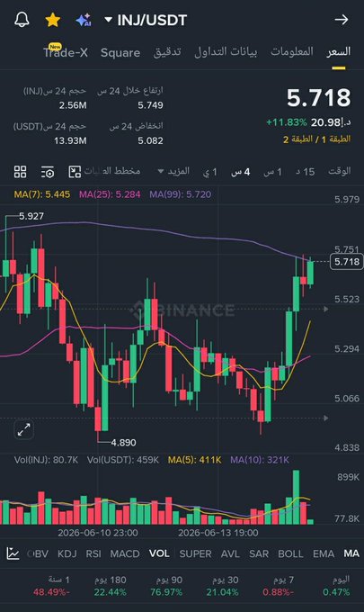Viewport: 364px width, 612px height.
Task: Open the المعلومات tab
Action: coord(292,51)
